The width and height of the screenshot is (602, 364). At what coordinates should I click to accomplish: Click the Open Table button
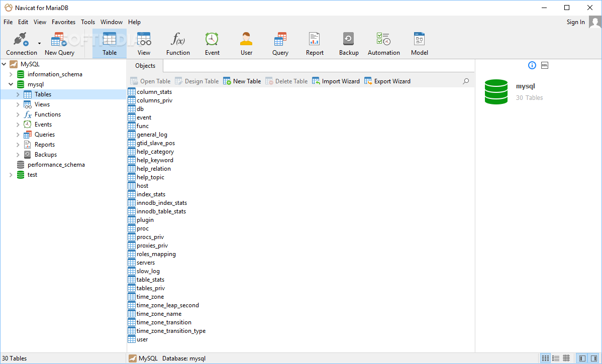(151, 81)
